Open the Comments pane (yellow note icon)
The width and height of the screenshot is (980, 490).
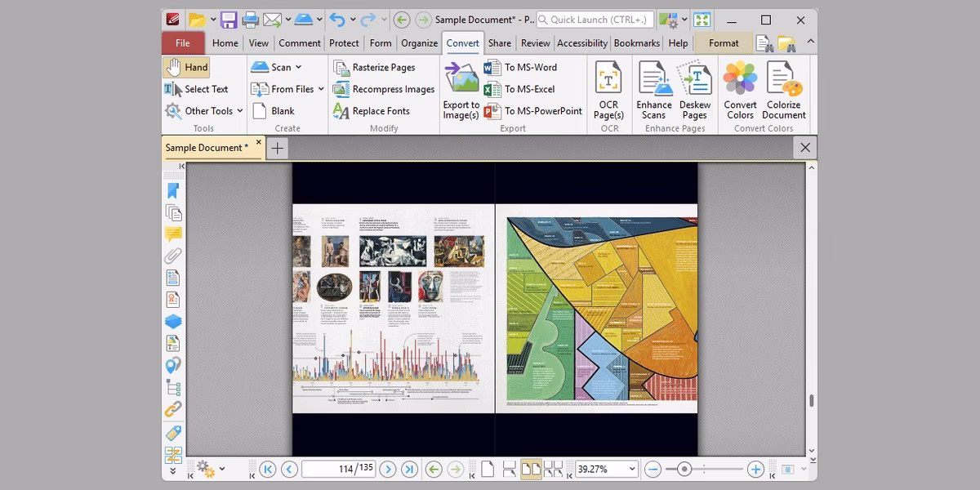(x=173, y=234)
